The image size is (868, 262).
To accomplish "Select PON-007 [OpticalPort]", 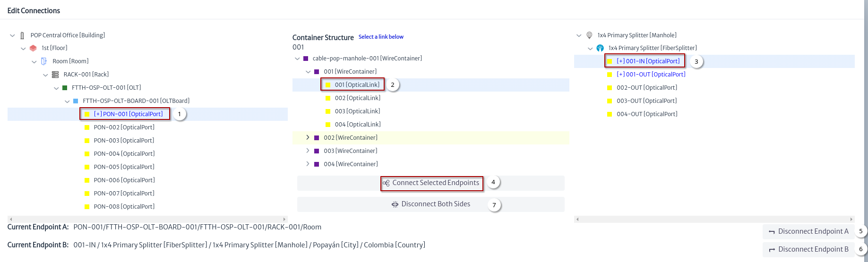I will tap(124, 194).
